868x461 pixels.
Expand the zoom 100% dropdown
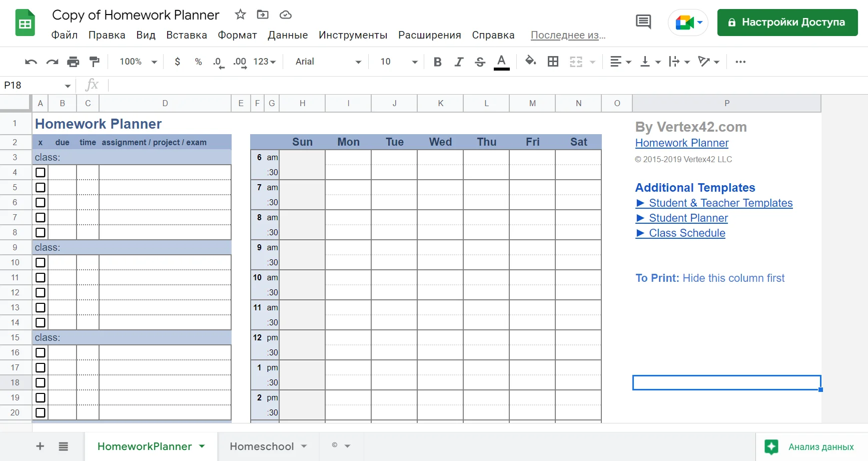click(138, 62)
